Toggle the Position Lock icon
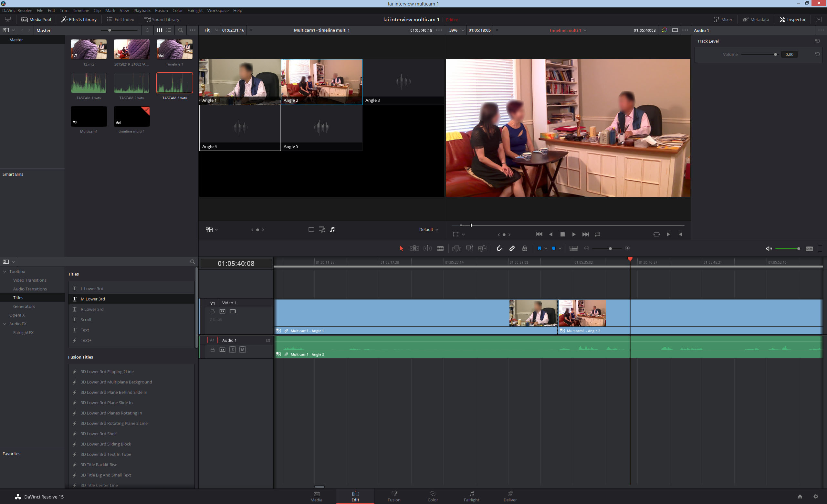827x504 pixels. click(x=525, y=248)
